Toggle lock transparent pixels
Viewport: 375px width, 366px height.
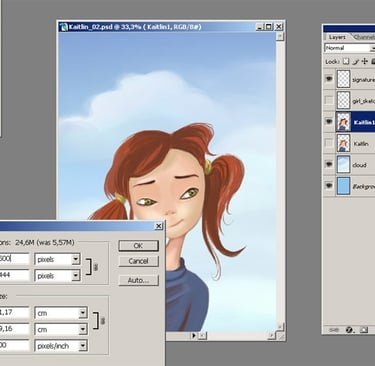[346, 61]
